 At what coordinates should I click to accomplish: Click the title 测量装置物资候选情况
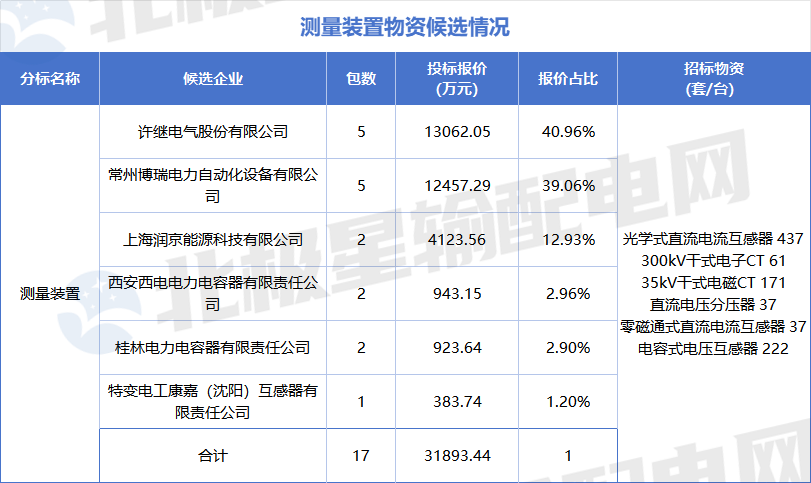coord(404,27)
